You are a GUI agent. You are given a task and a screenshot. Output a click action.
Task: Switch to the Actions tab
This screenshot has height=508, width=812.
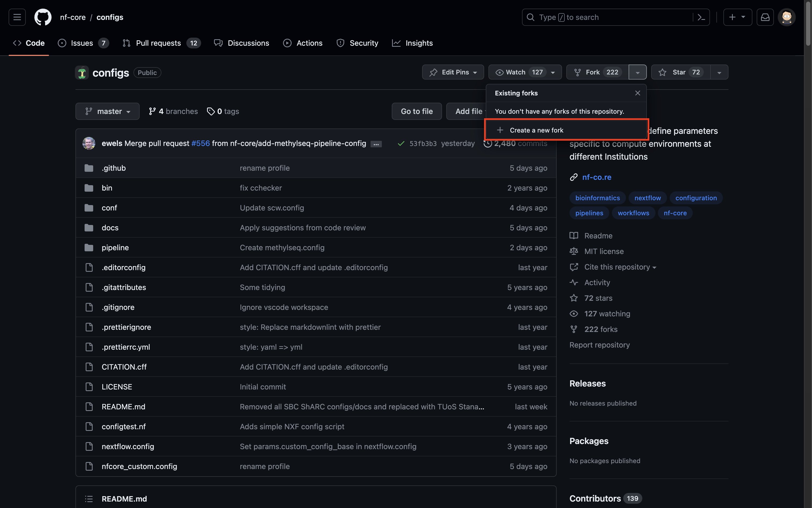coord(303,43)
